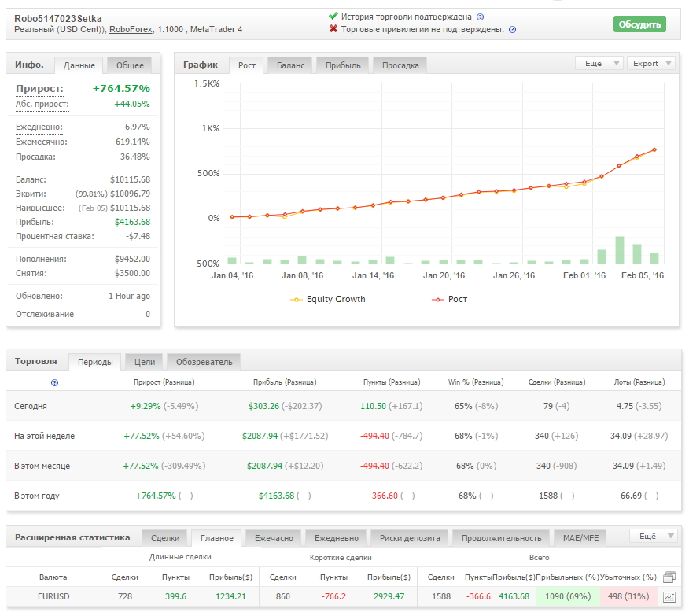Viewport: 689px width, 616px height.
Task: Click the Прирост label
Action: point(39,89)
